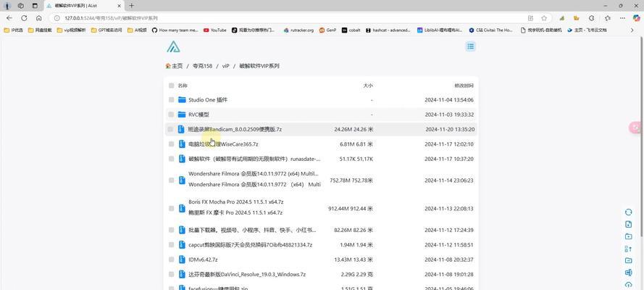Go to viP breadcrumb
The image size is (644, 290).
[226, 66]
